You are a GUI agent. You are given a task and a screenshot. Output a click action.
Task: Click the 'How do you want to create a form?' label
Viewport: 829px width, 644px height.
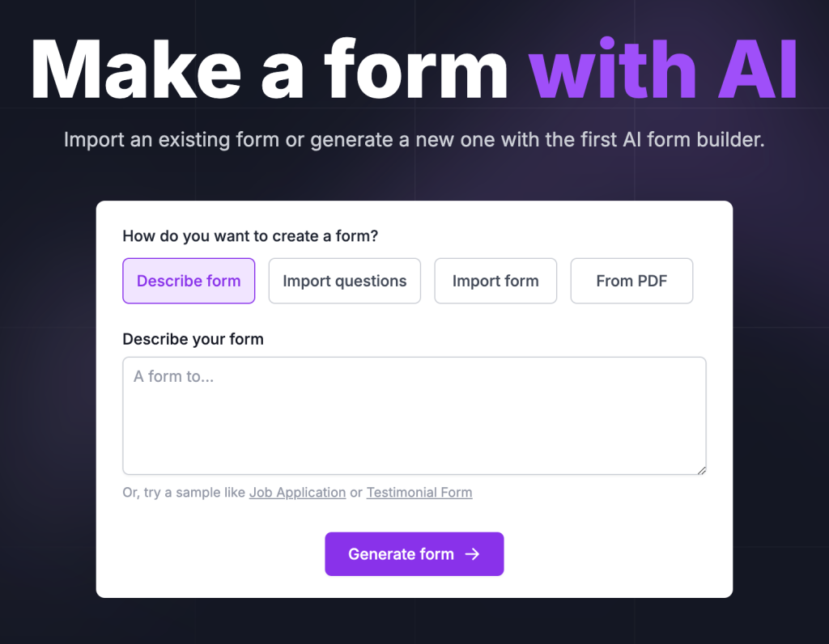(x=250, y=236)
